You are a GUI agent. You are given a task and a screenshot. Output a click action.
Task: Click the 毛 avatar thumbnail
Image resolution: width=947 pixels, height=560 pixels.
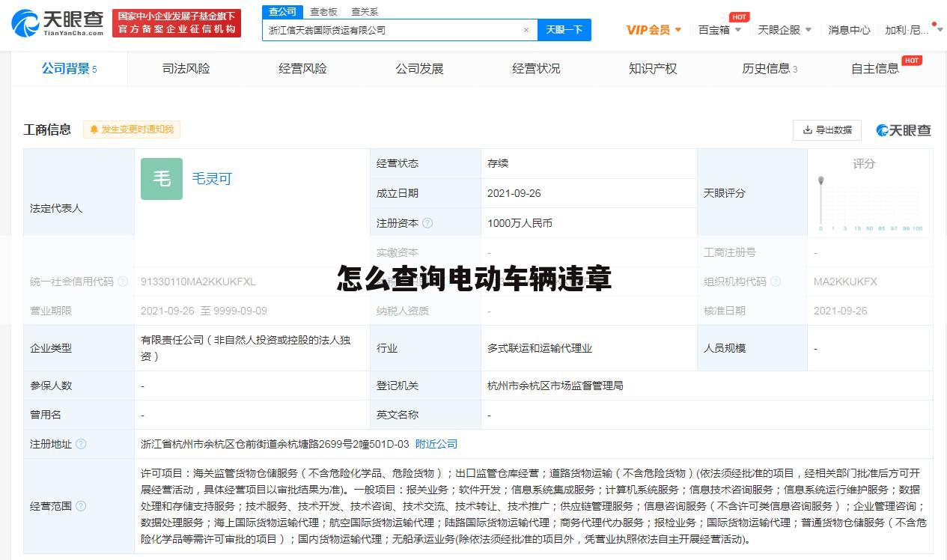point(162,179)
